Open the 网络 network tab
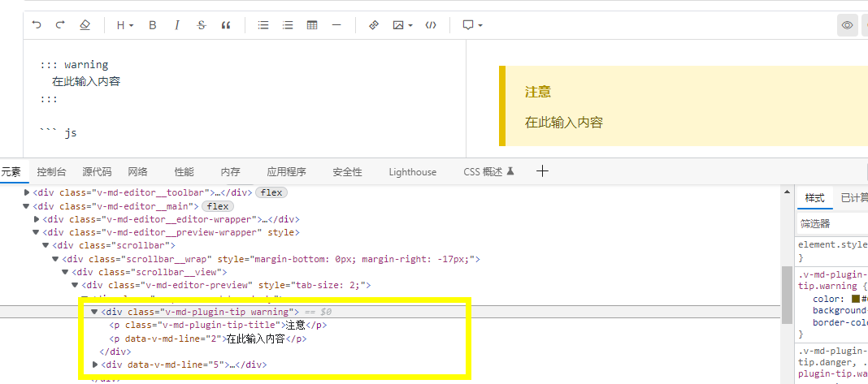This screenshot has width=868, height=384. (138, 172)
